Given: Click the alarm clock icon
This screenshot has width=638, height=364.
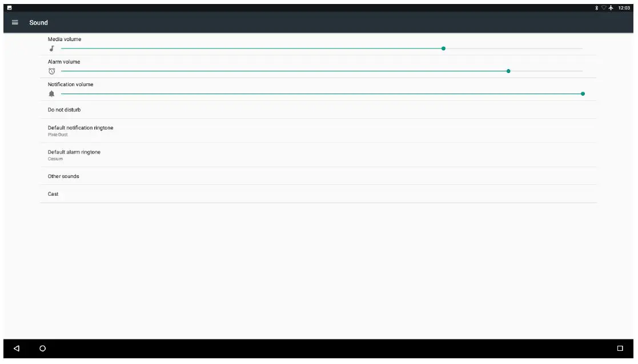Looking at the screenshot, I should pyautogui.click(x=51, y=71).
